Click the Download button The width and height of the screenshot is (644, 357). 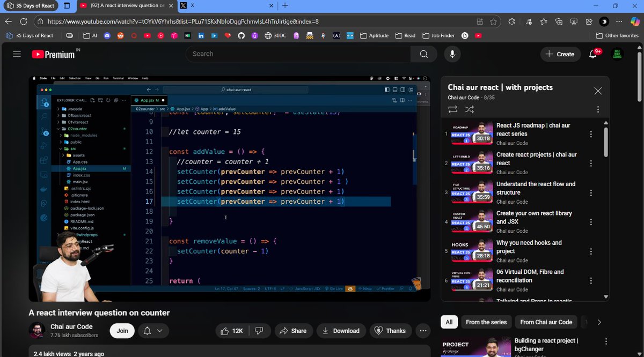[x=341, y=331]
